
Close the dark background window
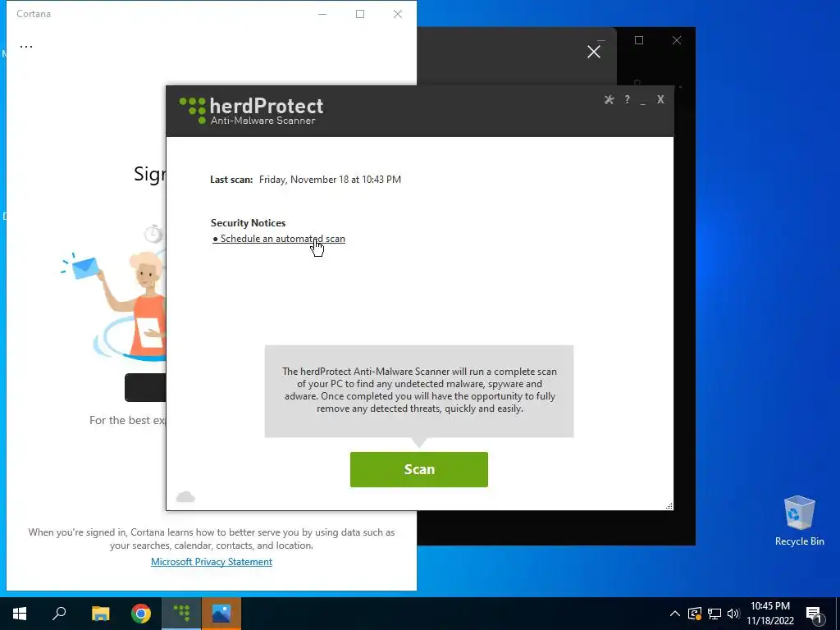[x=677, y=40]
